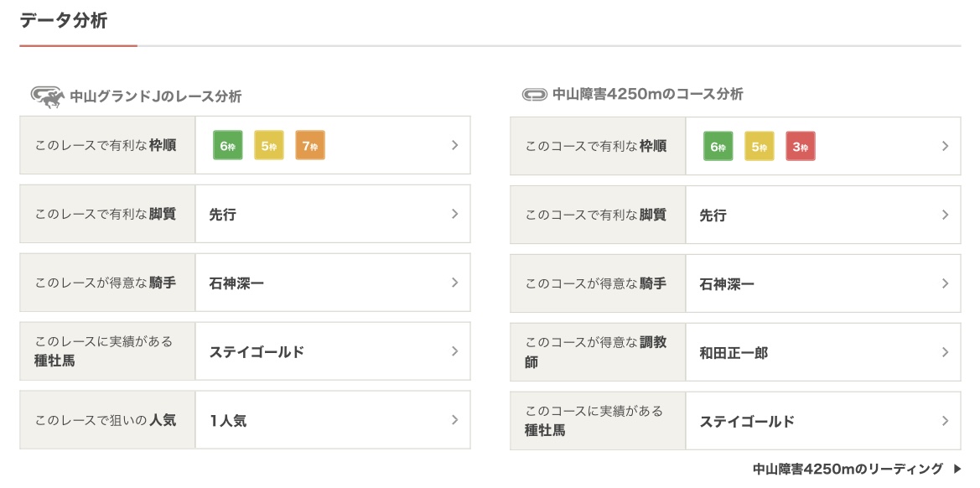The image size is (980, 488).
Task: Click the green 6枠 badge in race analysis
Action: 227,146
